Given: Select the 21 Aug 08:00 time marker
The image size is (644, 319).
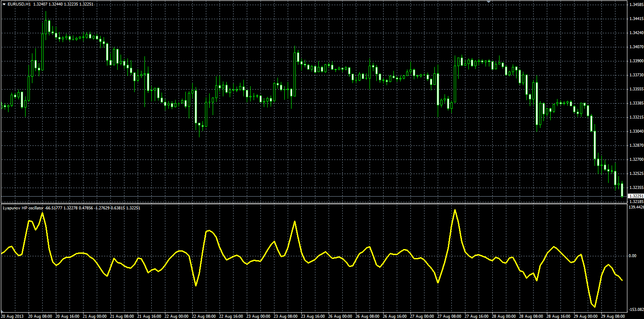Looking at the screenshot, I should tap(122, 316).
